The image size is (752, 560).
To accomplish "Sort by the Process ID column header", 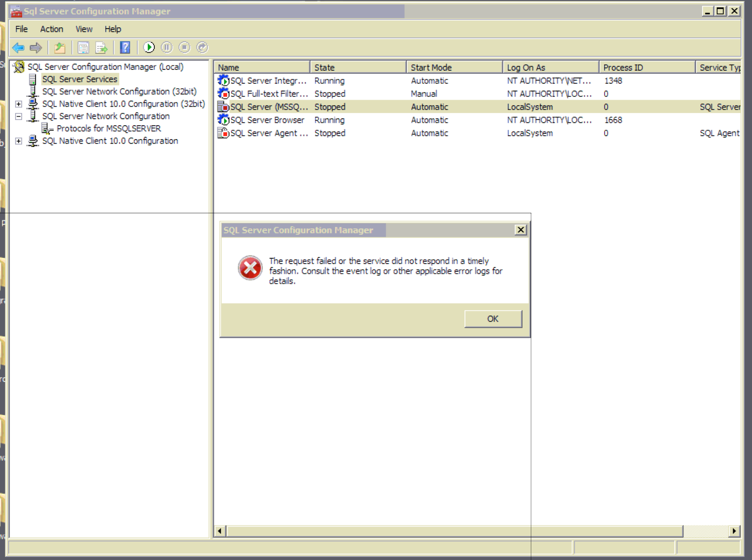I will [647, 67].
